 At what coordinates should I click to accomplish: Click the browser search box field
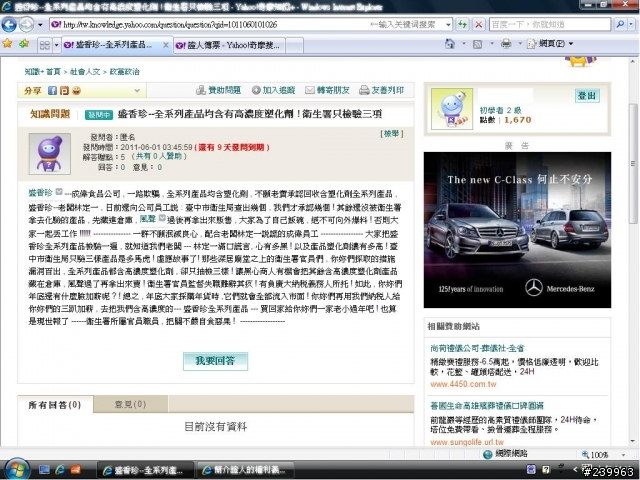click(550, 24)
